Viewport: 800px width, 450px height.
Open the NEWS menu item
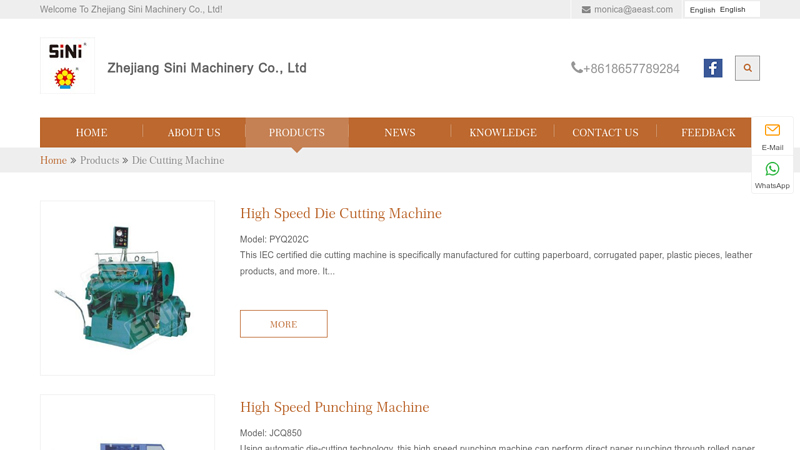pyautogui.click(x=400, y=133)
